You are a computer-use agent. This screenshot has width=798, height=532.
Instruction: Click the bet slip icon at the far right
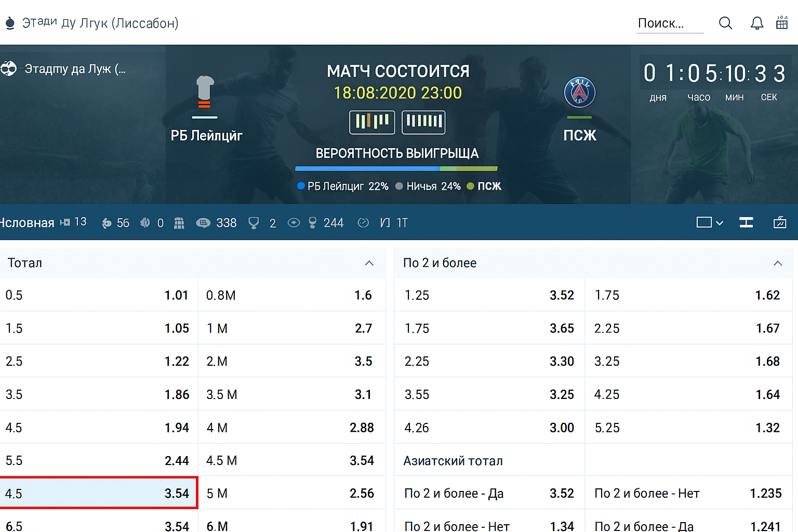[x=780, y=222]
